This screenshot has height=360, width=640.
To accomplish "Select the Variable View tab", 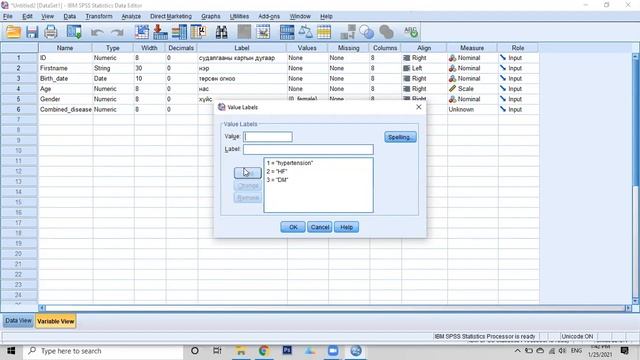I will coord(56,321).
